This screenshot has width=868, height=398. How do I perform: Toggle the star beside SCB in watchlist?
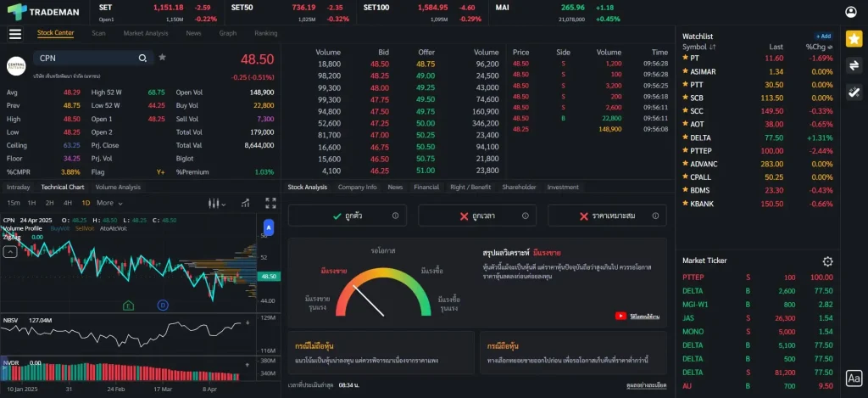tap(685, 98)
